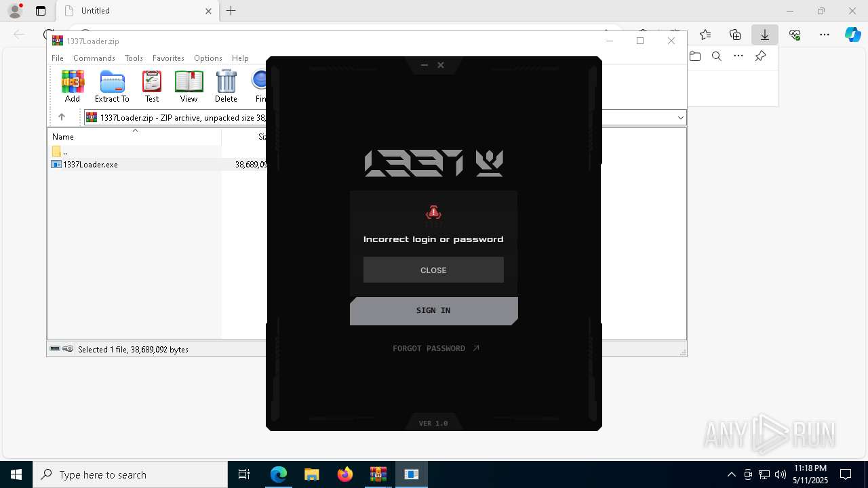Click the taskbar search box
This screenshot has height=488, width=868.
(x=130, y=474)
